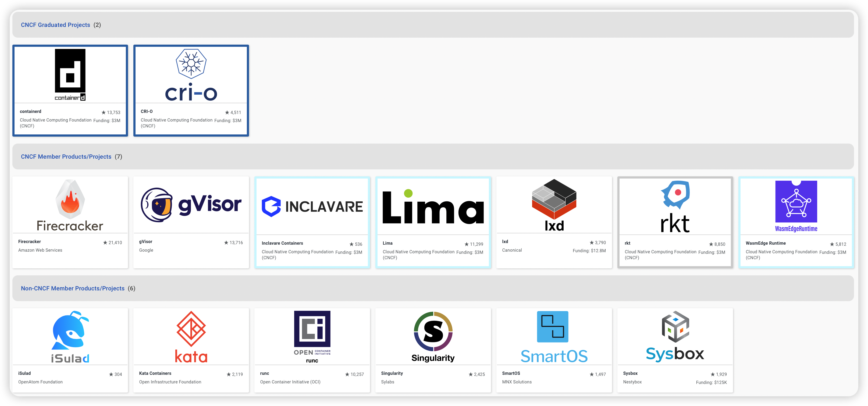
Task: Click the MNX Solutions text
Action: click(517, 382)
